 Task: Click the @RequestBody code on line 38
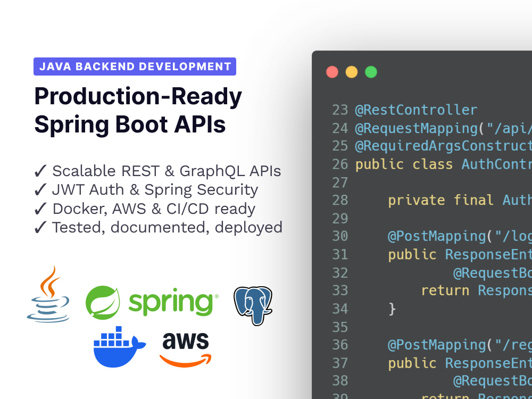point(492,381)
